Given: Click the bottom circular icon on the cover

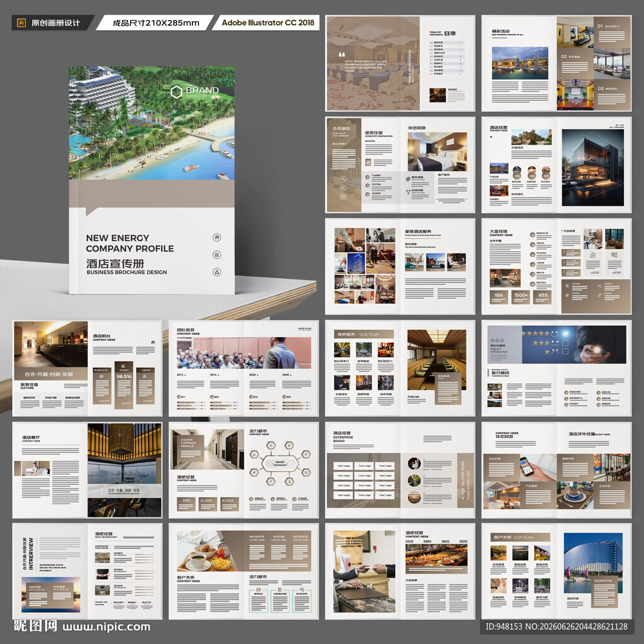Looking at the screenshot, I should (x=217, y=272).
